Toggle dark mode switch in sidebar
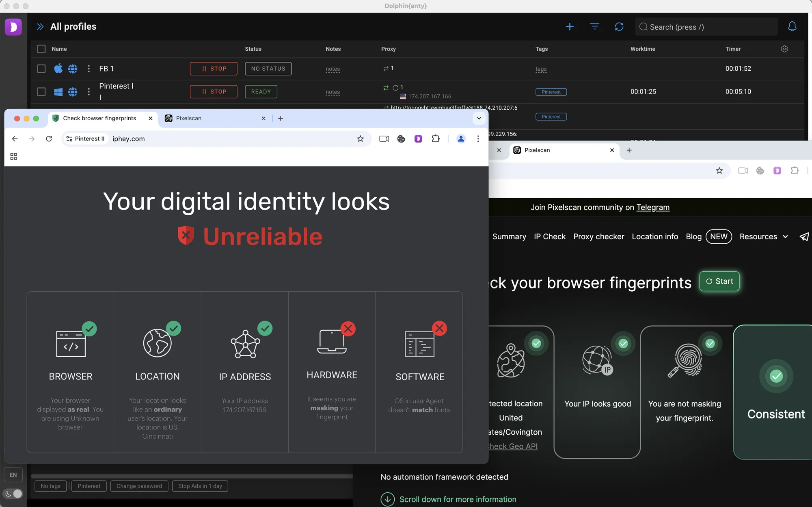The height and width of the screenshot is (507, 812). [13, 494]
